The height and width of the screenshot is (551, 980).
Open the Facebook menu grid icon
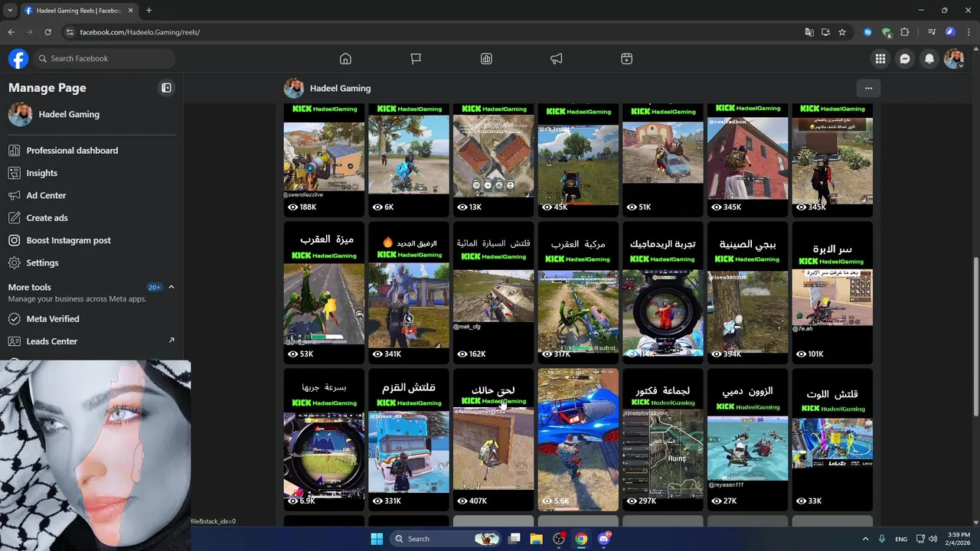tap(880, 58)
